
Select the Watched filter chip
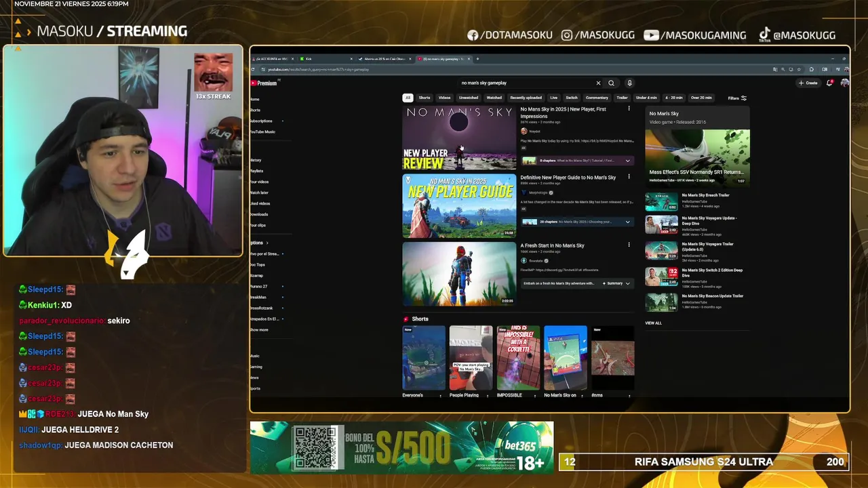494,98
